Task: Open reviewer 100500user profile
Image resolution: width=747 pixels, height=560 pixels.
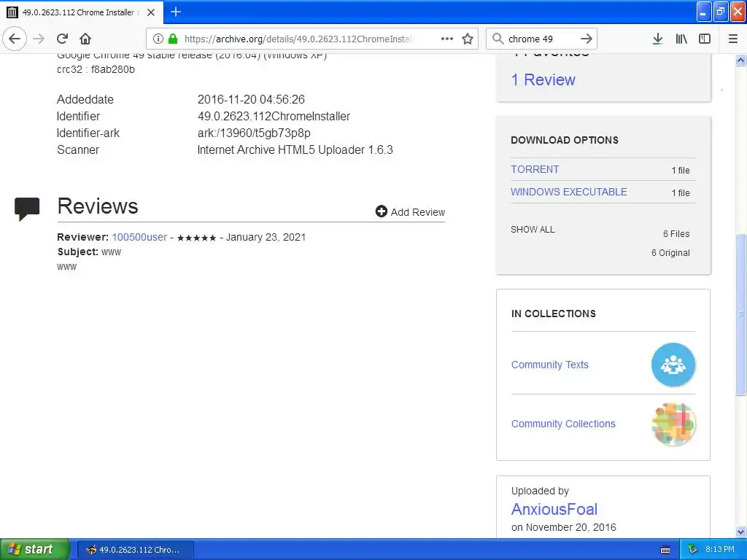Action: [x=139, y=237]
